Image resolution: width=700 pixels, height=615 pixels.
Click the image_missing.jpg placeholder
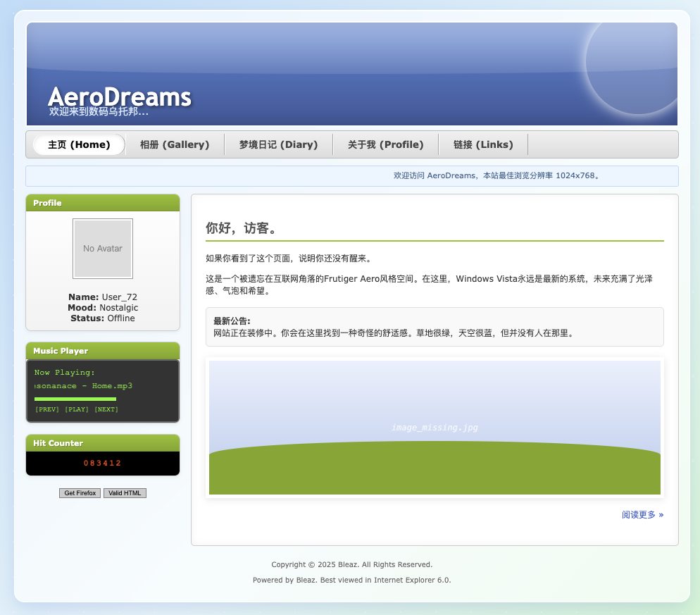coord(435,427)
